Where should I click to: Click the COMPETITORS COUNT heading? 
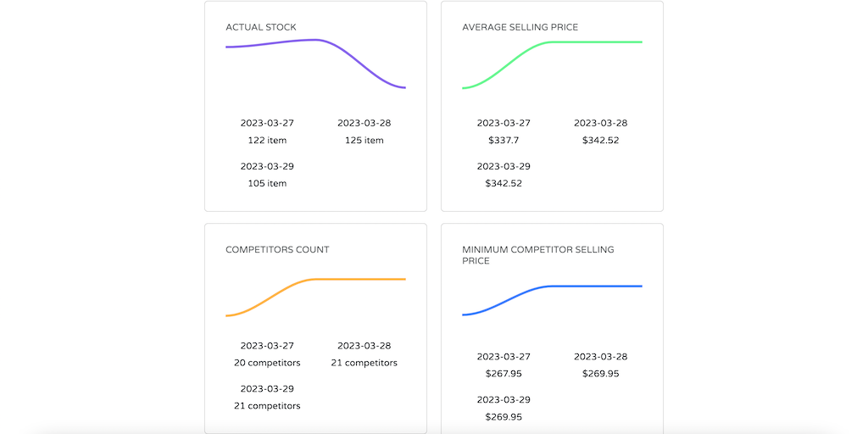pos(277,250)
